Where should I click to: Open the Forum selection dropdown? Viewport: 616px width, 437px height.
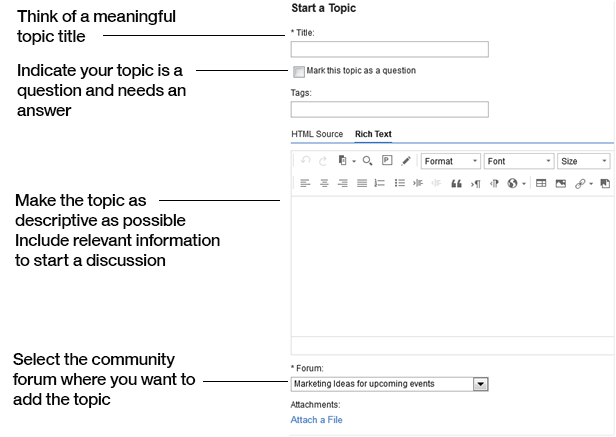click(x=480, y=384)
